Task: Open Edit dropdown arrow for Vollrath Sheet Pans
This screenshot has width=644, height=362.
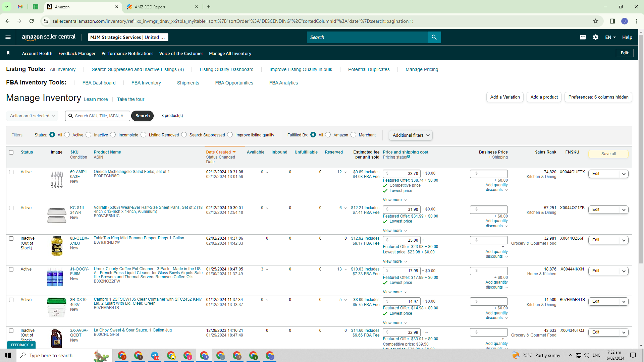Action: (624, 209)
